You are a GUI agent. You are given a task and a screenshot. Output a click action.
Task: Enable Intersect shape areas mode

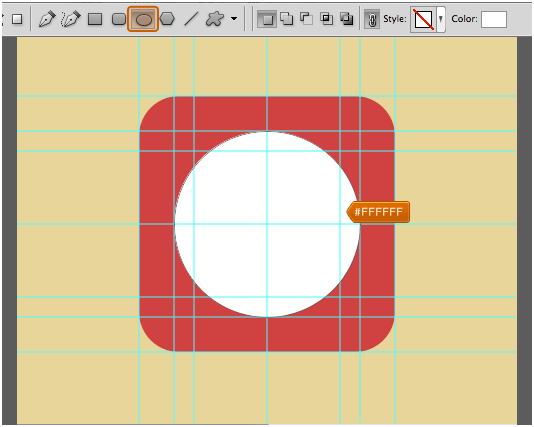pyautogui.click(x=327, y=19)
